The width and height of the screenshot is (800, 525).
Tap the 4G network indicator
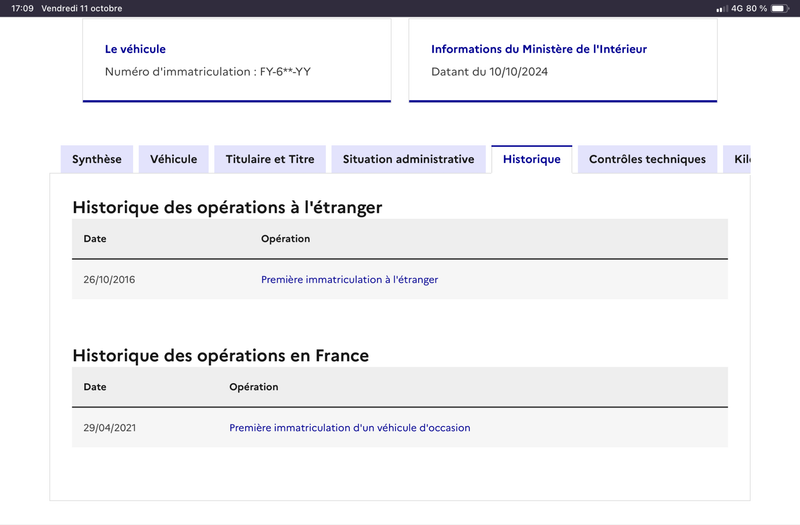tap(737, 8)
